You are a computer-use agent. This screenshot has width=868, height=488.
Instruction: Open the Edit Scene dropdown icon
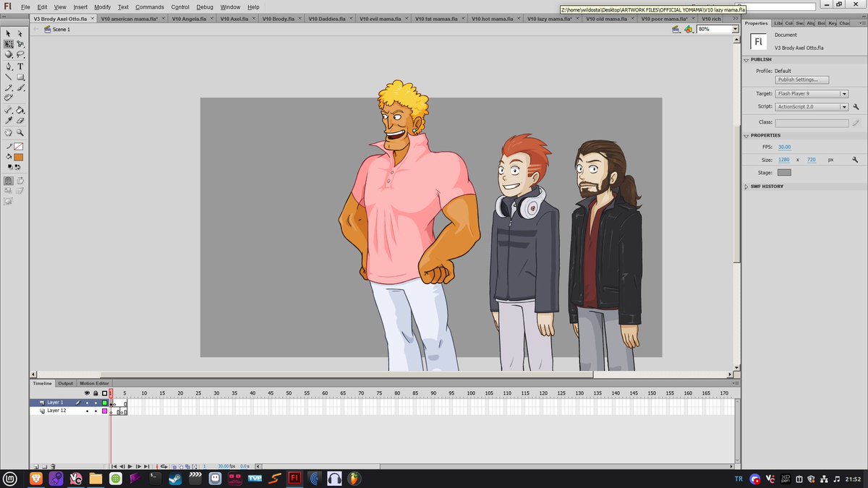(x=675, y=29)
